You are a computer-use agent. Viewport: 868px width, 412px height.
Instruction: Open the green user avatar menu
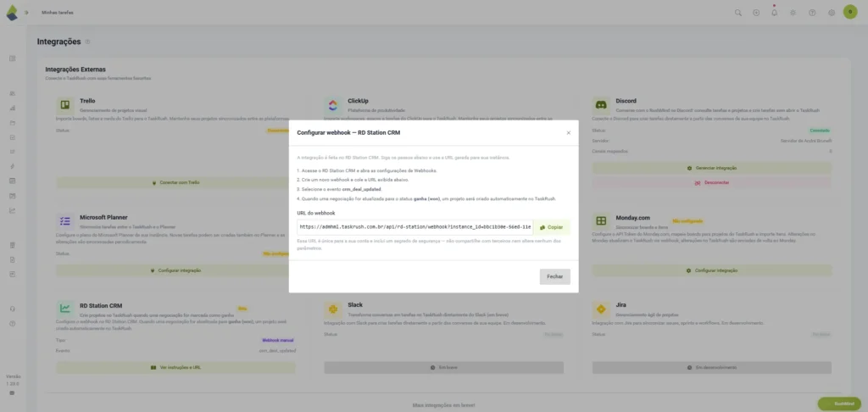click(849, 12)
